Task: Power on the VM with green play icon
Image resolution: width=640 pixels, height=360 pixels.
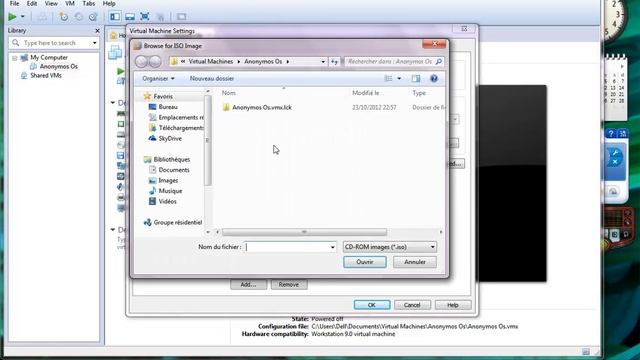Action: click(x=12, y=17)
